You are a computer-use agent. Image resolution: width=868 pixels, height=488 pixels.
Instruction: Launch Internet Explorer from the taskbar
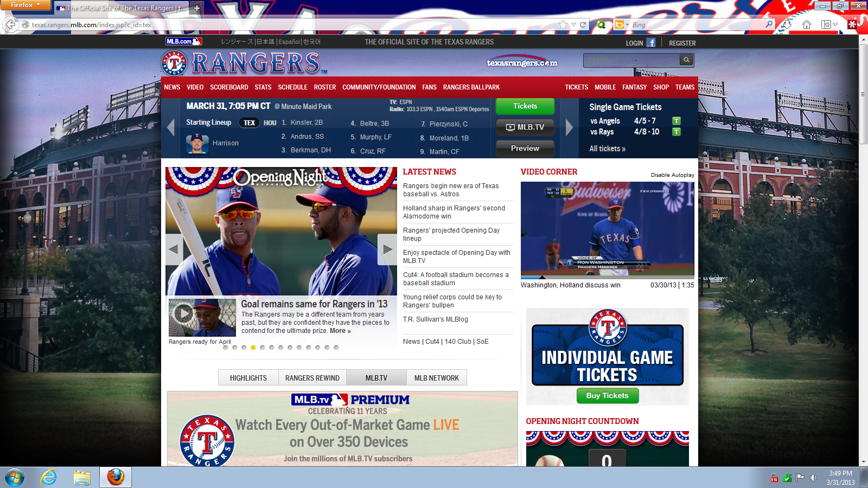click(49, 478)
